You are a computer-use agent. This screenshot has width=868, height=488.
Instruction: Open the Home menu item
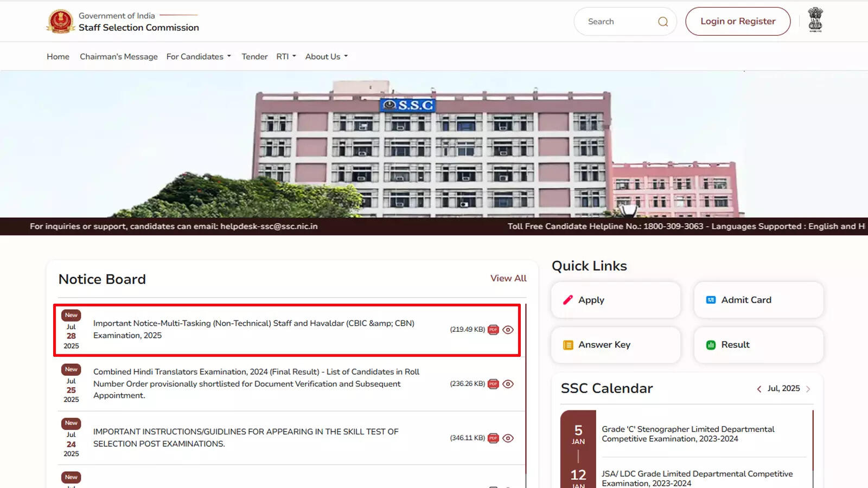[x=58, y=56]
